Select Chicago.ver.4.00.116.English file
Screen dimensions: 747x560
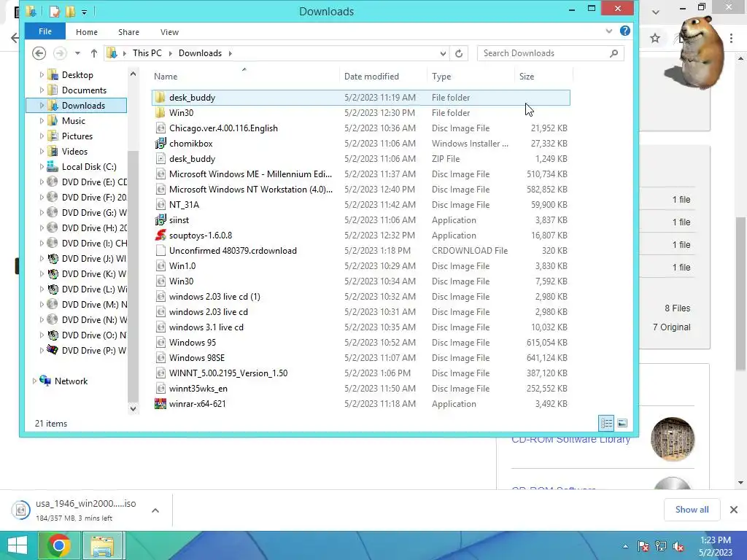(x=223, y=128)
